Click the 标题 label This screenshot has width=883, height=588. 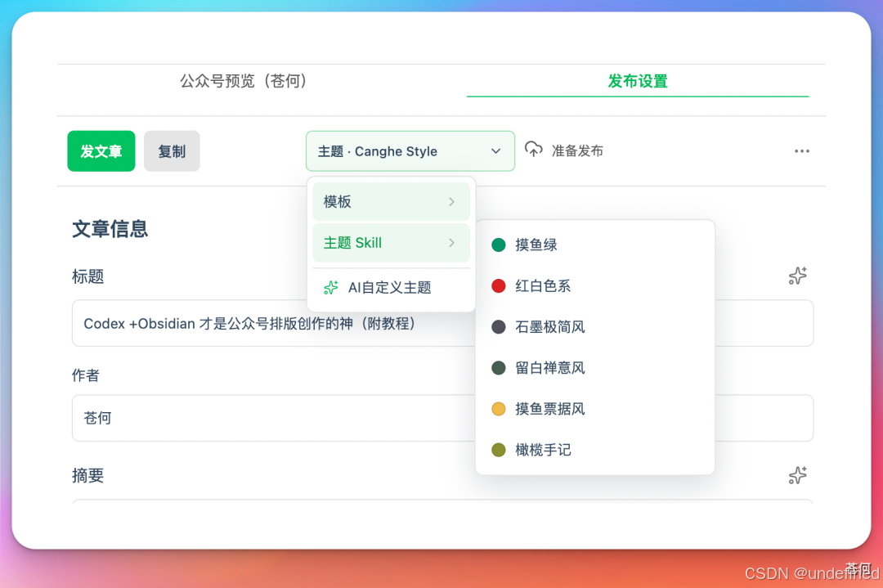tap(87, 276)
